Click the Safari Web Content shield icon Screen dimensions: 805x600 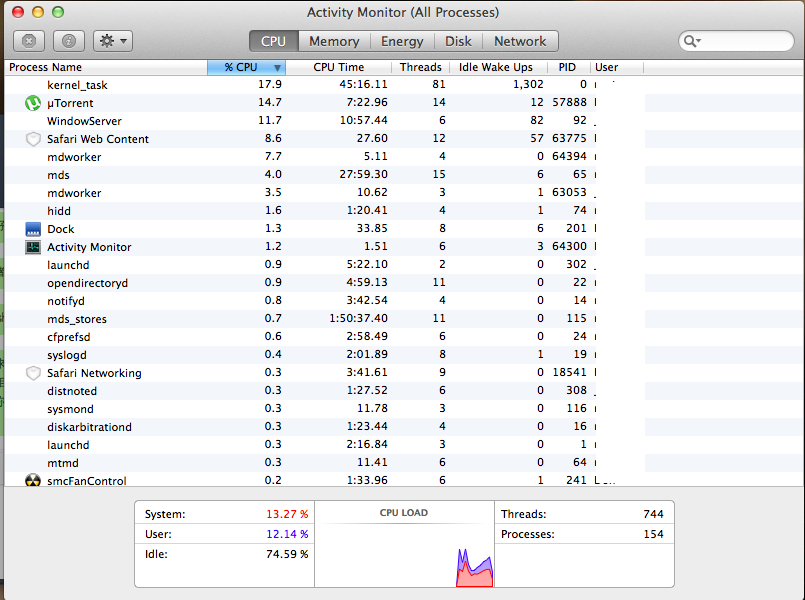tap(33, 139)
